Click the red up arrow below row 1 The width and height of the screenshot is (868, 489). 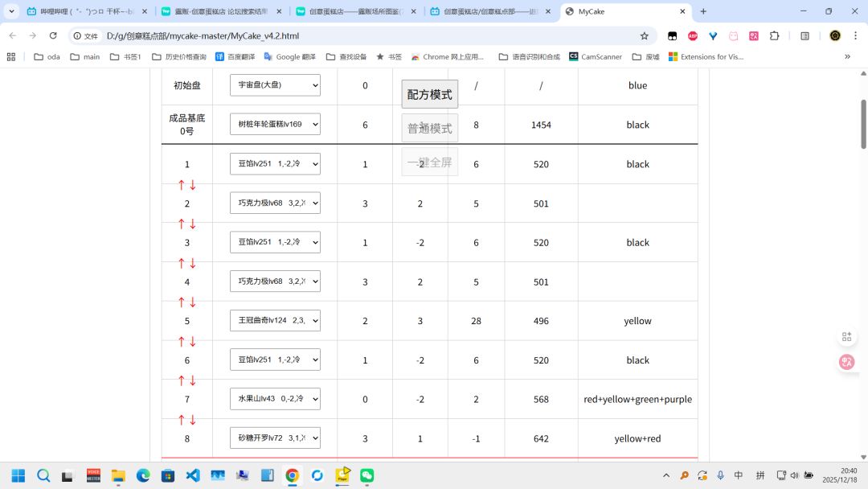181,185
